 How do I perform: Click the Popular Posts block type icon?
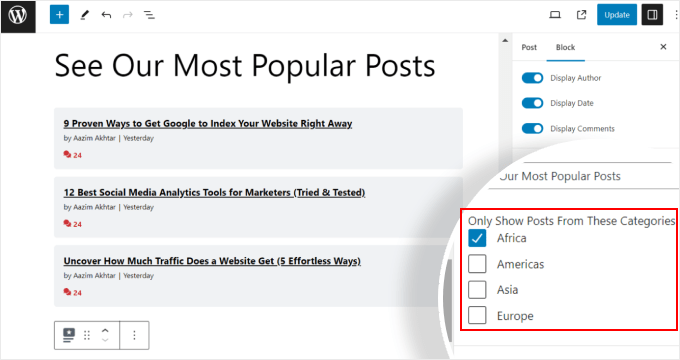pos(69,335)
